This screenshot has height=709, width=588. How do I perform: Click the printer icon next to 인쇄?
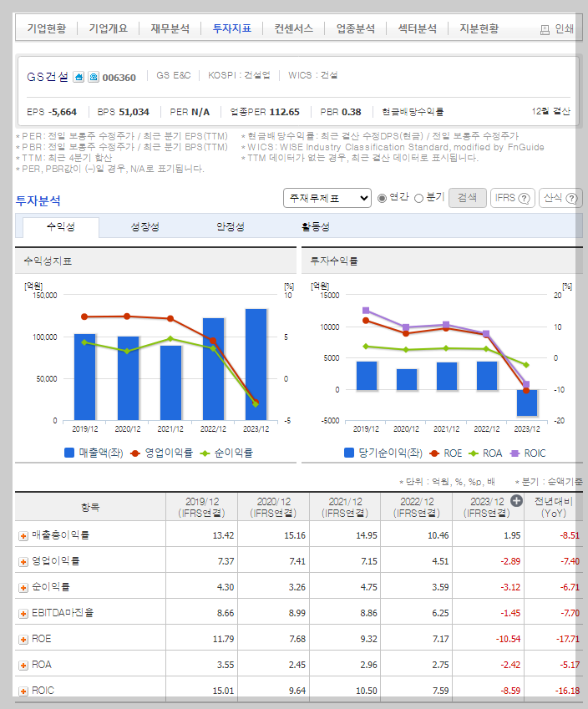545,30
